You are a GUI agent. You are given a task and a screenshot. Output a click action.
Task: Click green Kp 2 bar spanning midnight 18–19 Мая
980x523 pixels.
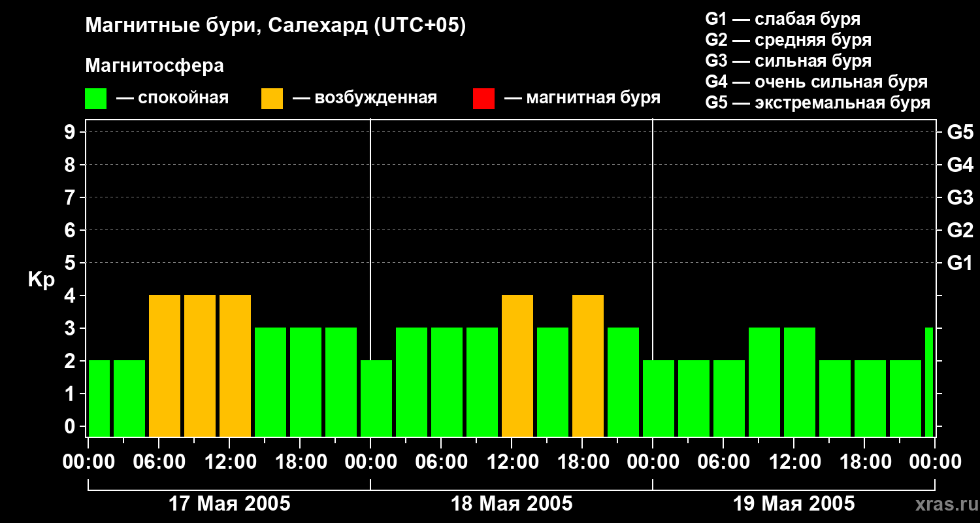pos(659,398)
